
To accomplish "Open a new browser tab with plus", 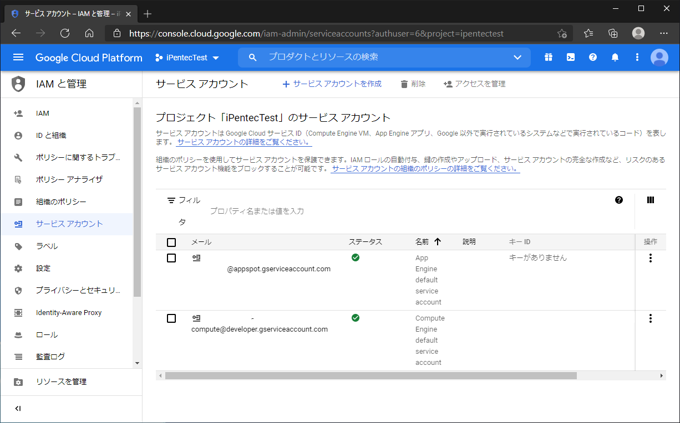I will coord(147,14).
